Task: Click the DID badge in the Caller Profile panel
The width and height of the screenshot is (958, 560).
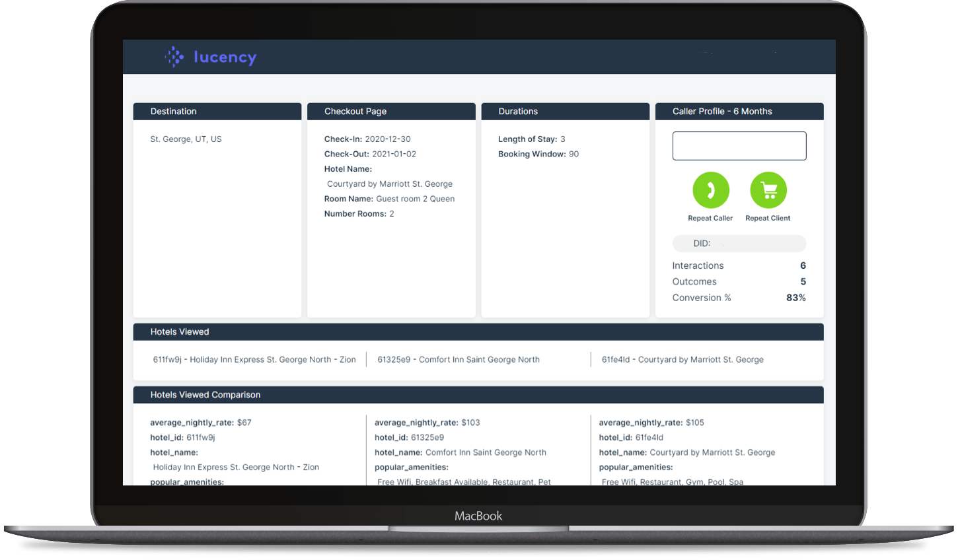Action: 739,243
